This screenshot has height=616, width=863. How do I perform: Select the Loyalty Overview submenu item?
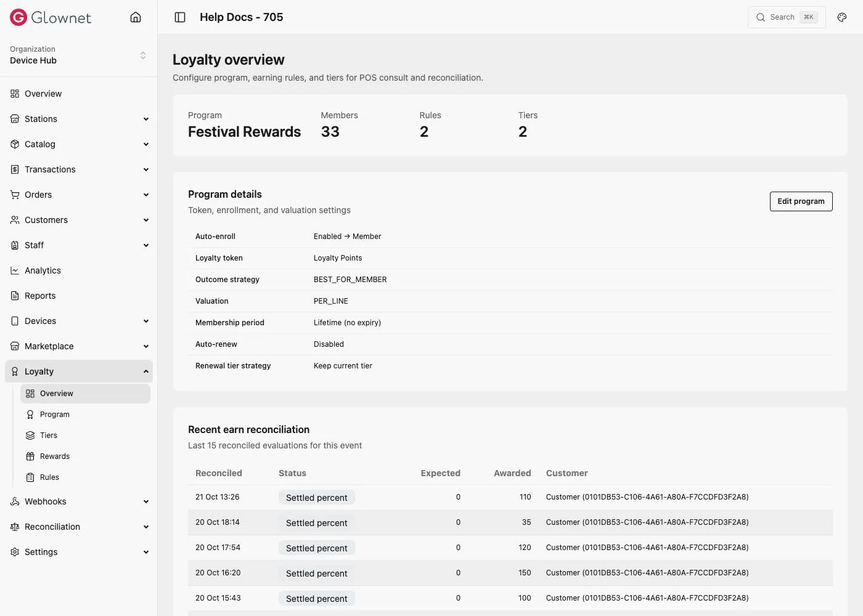click(85, 394)
